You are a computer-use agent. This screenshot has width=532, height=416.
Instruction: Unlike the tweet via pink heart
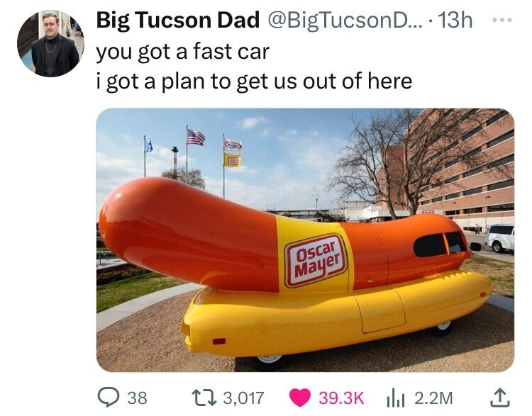coord(300,398)
